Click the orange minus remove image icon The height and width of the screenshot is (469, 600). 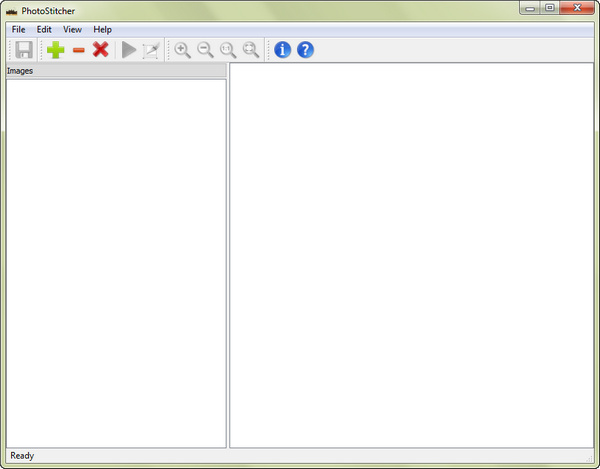(79, 50)
